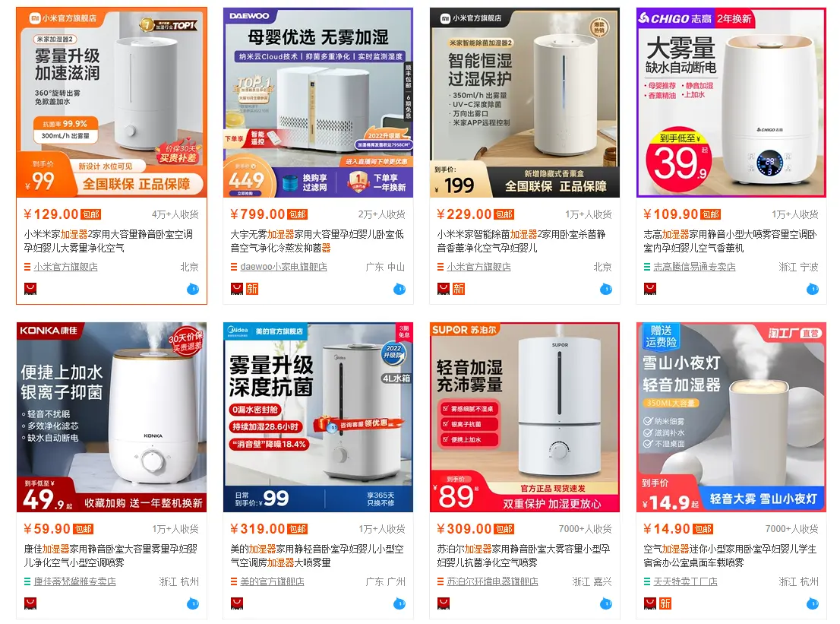This screenshot has height=624, width=840.
Task: Click the 新 badge on ¥14.90 listing
Action: point(665,603)
